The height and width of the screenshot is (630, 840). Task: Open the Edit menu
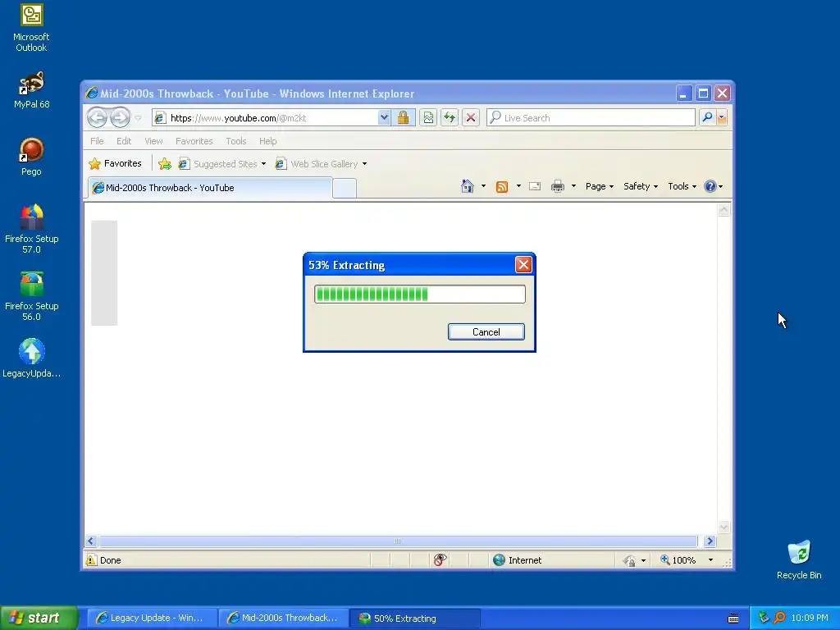point(124,141)
